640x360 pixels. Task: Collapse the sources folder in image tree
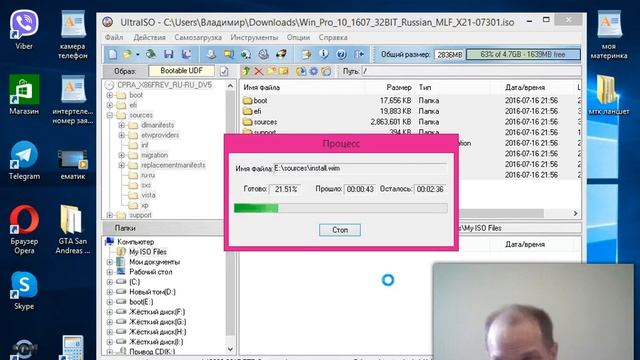[x=109, y=116]
